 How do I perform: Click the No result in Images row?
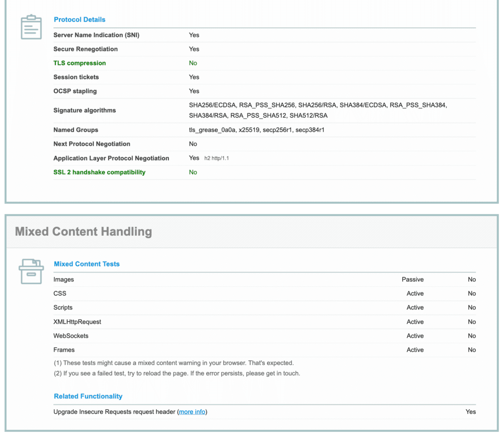click(x=472, y=280)
